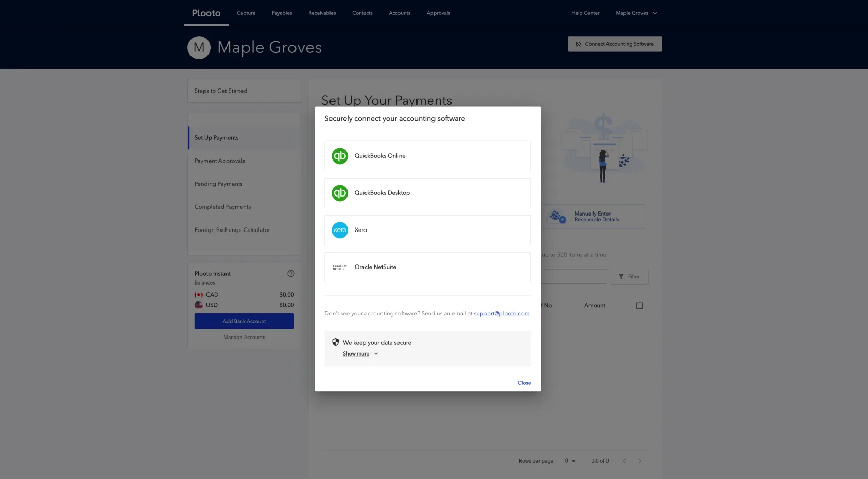The width and height of the screenshot is (868, 479).
Task: Click the support@plooto.com email link
Action: [501, 314]
